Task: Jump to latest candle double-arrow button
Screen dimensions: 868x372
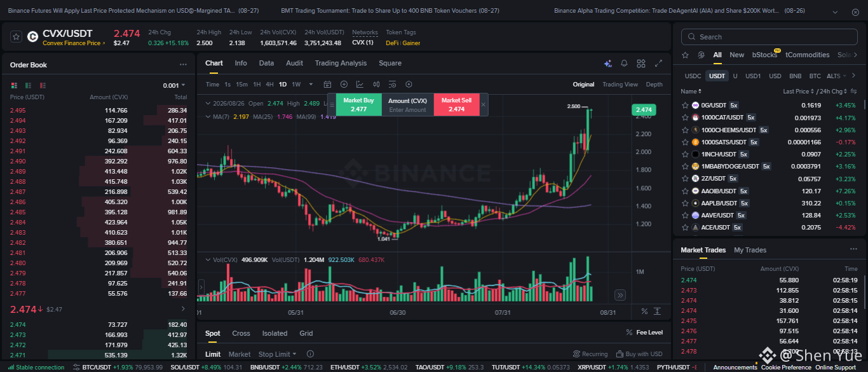Action: pyautogui.click(x=620, y=295)
